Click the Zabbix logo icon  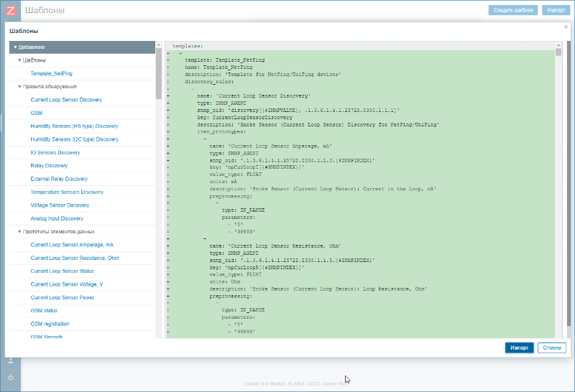(11, 10)
